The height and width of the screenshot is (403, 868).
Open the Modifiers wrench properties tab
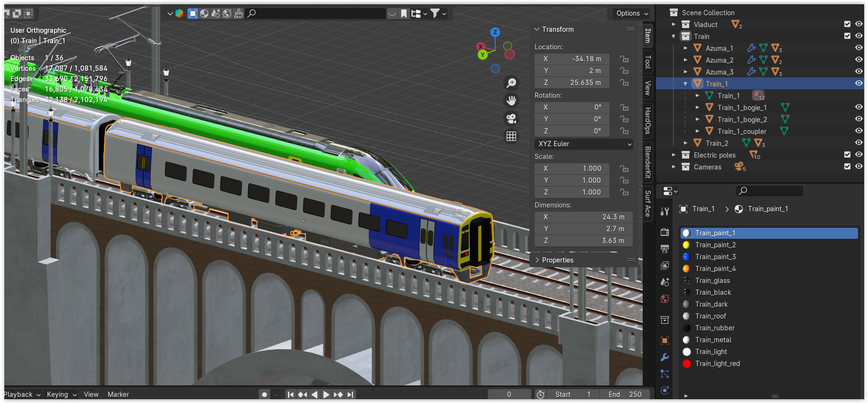click(665, 357)
